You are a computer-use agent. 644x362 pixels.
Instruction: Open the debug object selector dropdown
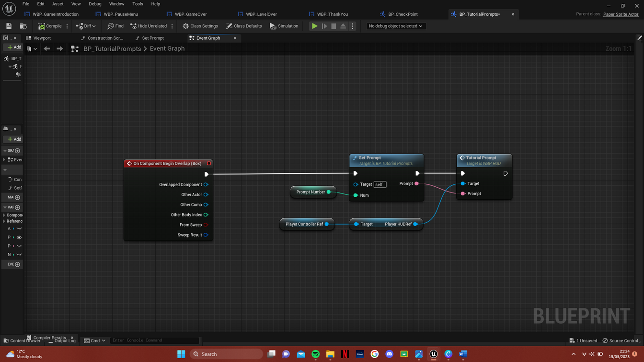395,26
